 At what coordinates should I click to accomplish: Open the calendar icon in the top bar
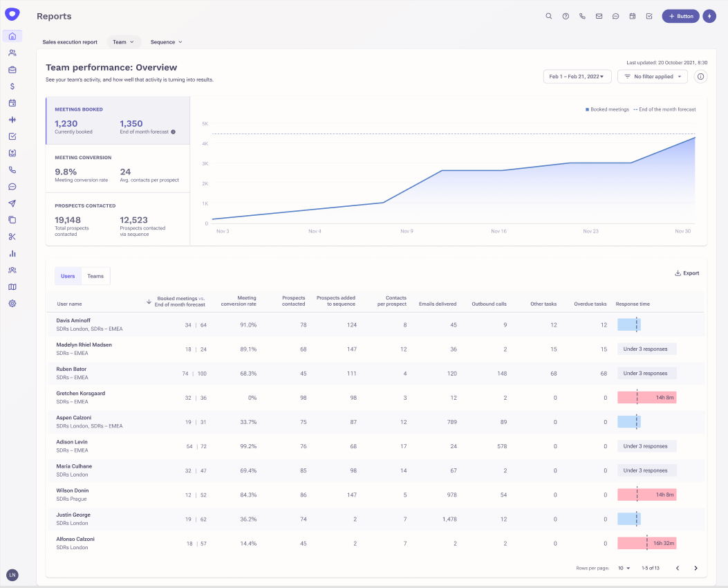pyautogui.click(x=632, y=16)
